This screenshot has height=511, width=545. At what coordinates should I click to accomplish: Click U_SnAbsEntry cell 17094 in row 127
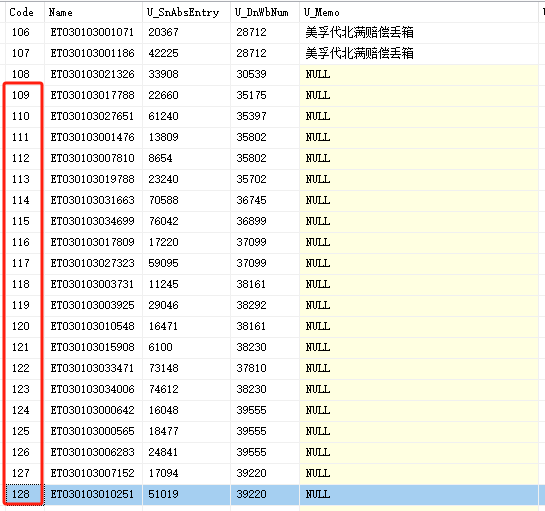(186, 473)
